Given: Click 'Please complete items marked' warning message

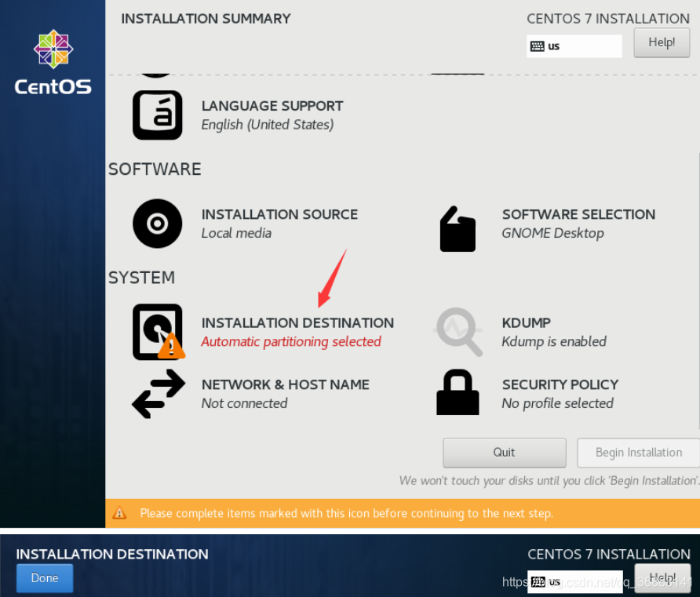Looking at the screenshot, I should (346, 513).
